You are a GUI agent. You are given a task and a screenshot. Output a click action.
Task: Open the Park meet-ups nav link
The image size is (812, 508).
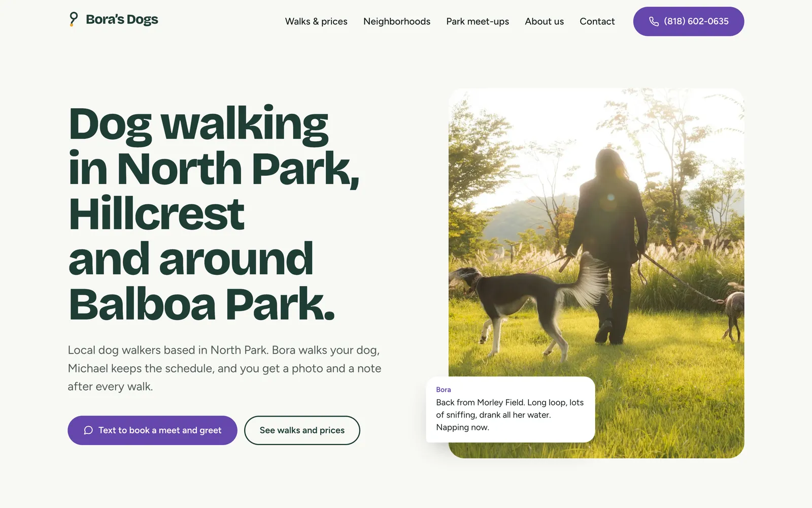[478, 21]
